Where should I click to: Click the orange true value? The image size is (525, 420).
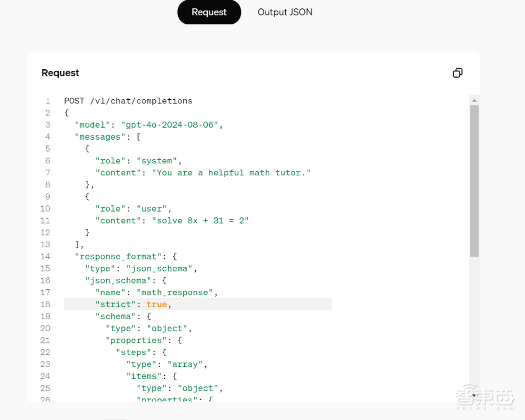coord(156,304)
